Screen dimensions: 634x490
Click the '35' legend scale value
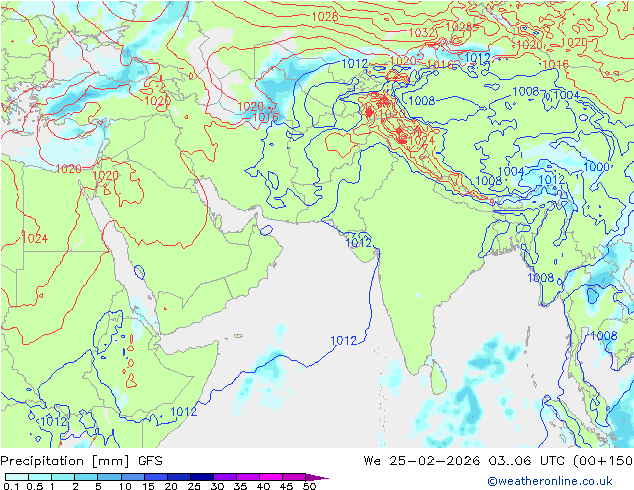(240, 486)
